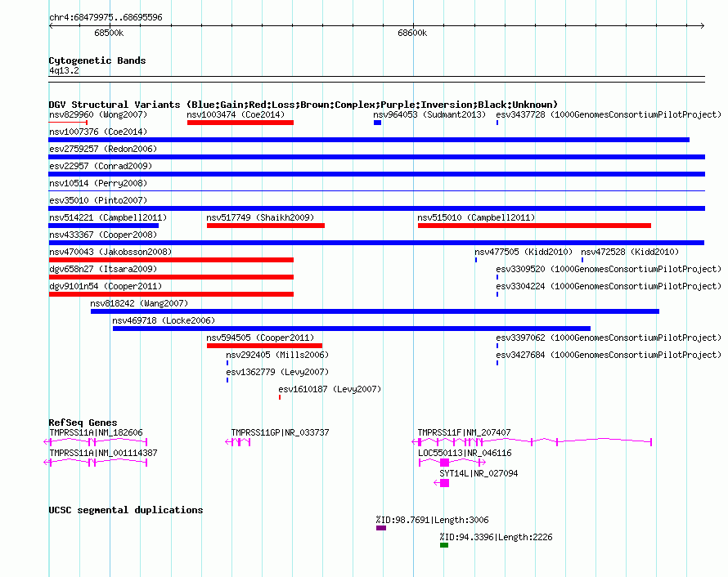Click the red nsv517749 (Shaikh2009) bar
Viewport: 728px width, 577px height.
[x=266, y=226]
